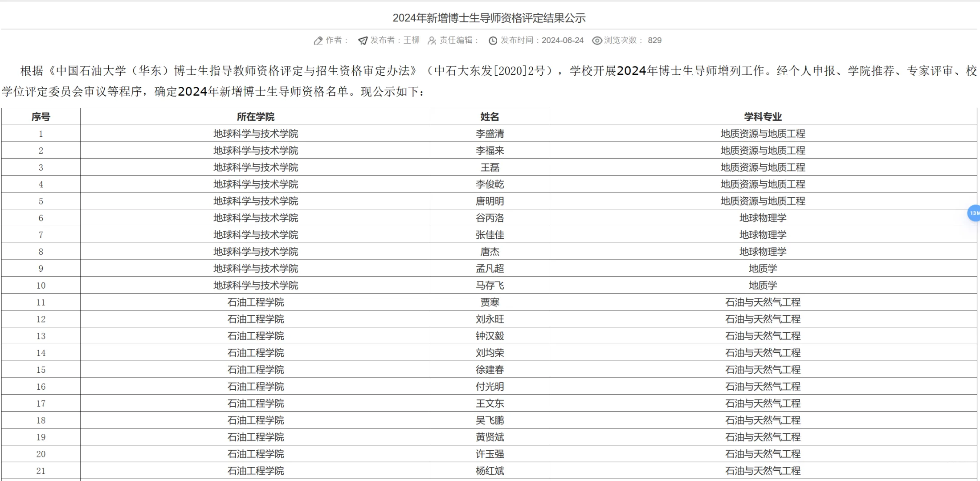Select the name cell 李盛清
This screenshot has height=481, width=980.
pos(490,134)
